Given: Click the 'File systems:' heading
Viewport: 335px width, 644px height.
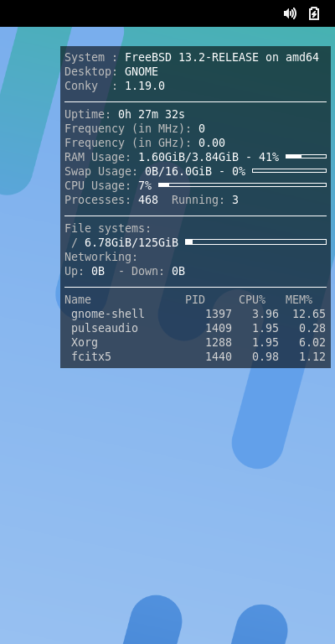Looking at the screenshot, I should [108, 228].
